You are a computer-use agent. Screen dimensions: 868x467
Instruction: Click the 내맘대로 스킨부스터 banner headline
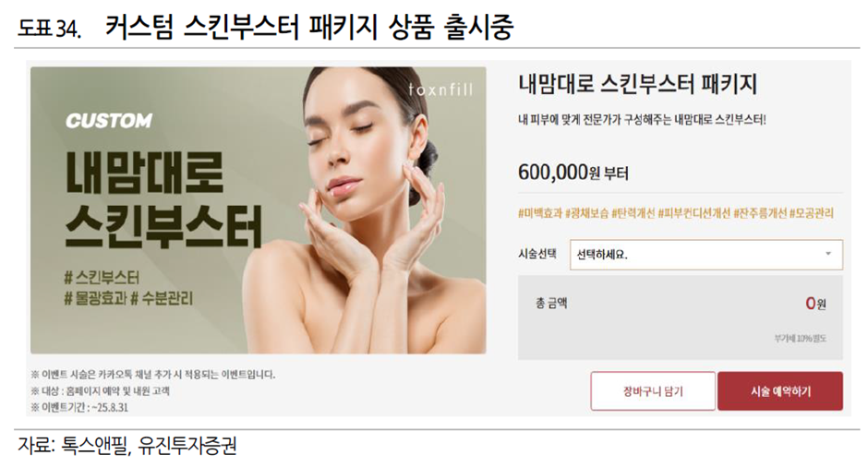coord(163,199)
